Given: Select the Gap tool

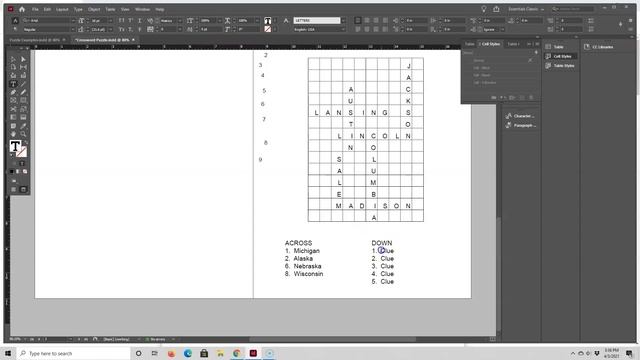Looking at the screenshot, I should 23,67.
